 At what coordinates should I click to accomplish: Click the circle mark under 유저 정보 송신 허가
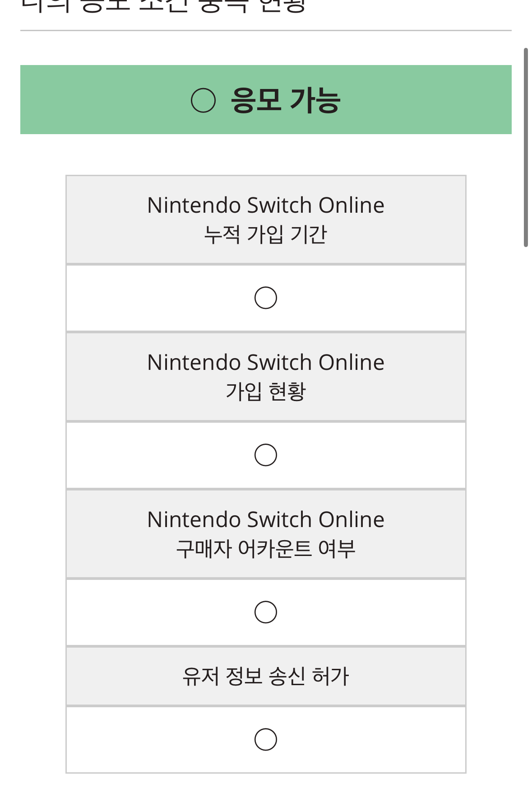point(265,739)
